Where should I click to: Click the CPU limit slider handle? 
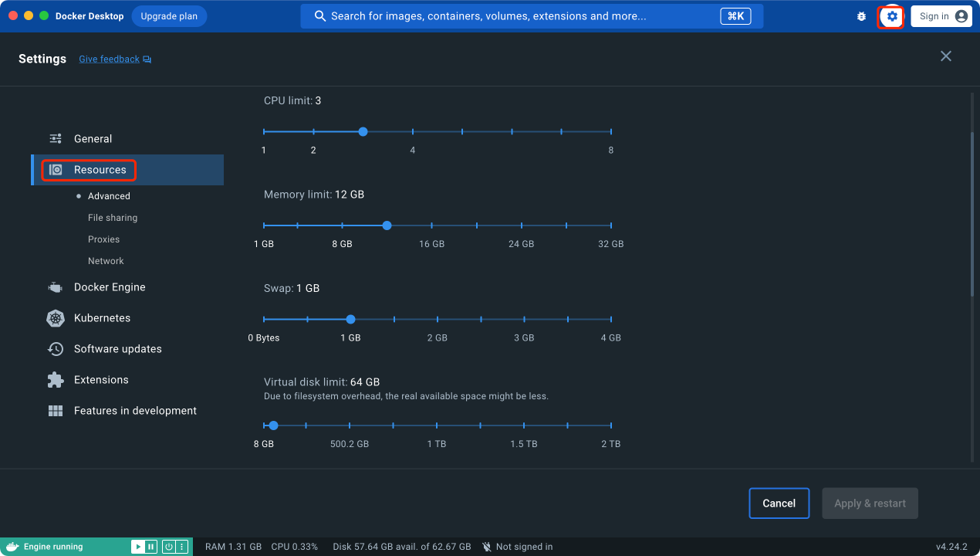363,132
